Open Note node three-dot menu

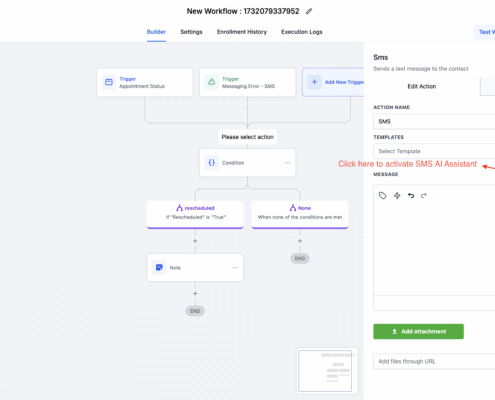pyautogui.click(x=235, y=268)
